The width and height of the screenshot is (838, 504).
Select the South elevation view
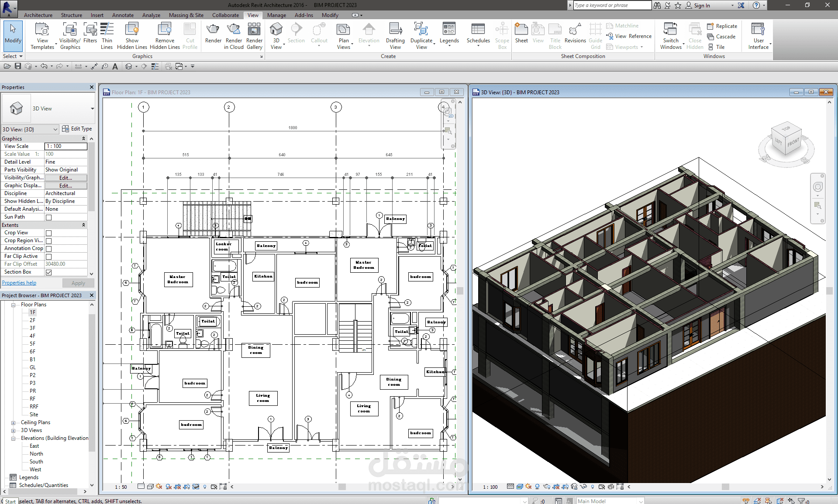(36, 462)
